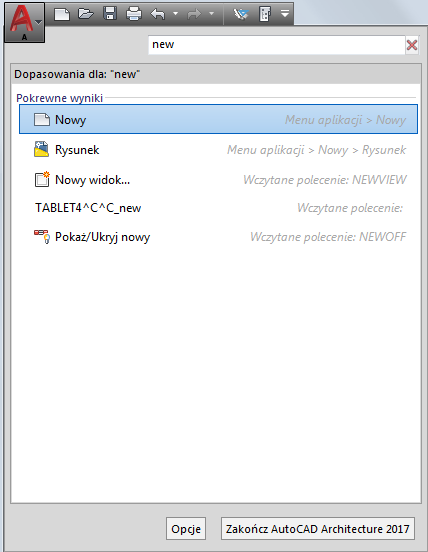Click the grayed Redo arrow icon
The image size is (428, 552).
(x=194, y=14)
